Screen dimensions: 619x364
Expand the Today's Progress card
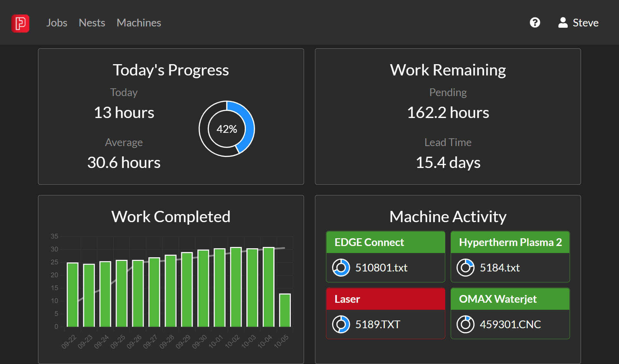click(171, 70)
